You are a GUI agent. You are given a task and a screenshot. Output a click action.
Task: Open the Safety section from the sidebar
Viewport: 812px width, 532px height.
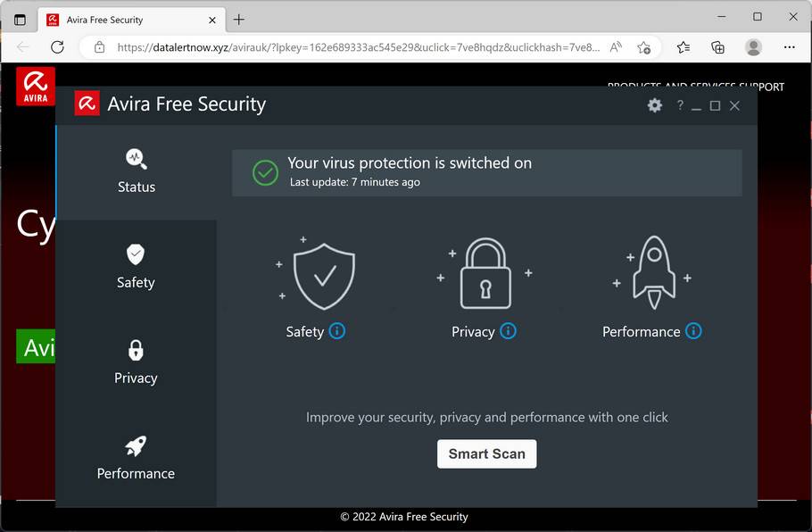click(x=136, y=268)
